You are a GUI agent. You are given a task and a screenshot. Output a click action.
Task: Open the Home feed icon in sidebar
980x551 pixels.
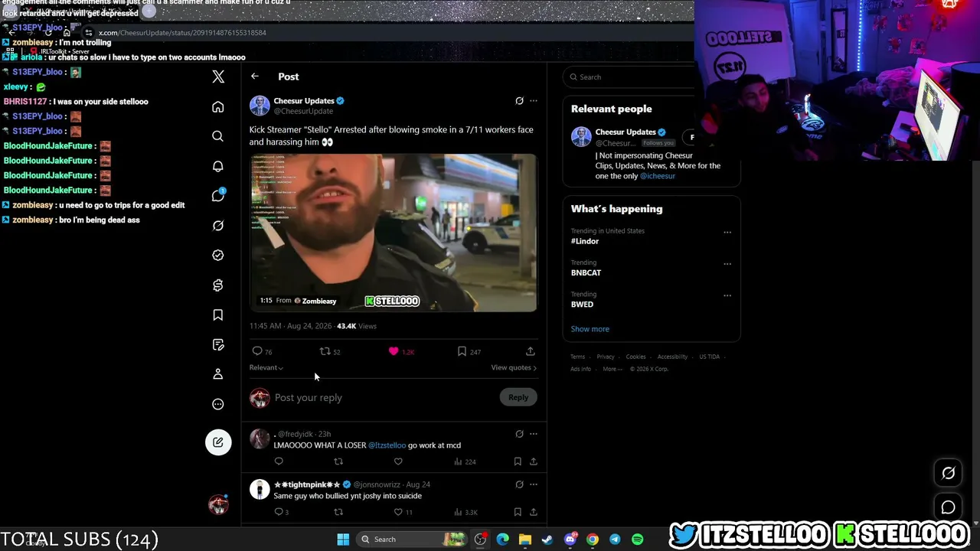point(218,106)
